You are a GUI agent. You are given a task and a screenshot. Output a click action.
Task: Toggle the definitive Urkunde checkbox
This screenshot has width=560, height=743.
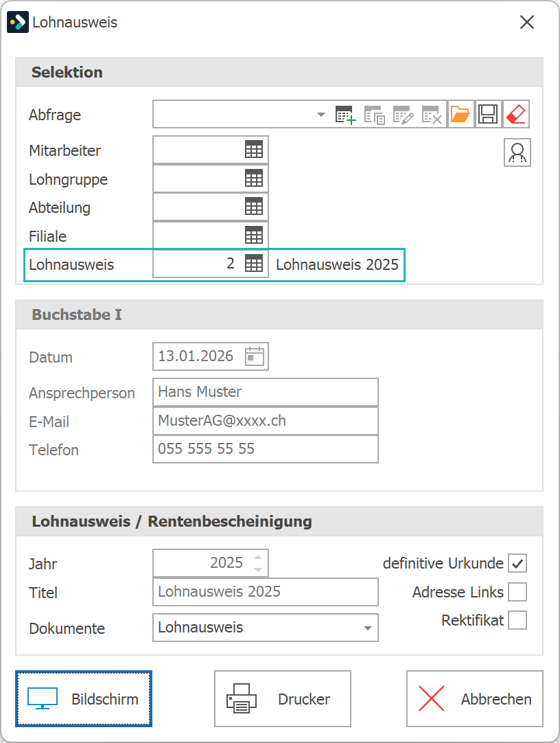tap(517, 563)
